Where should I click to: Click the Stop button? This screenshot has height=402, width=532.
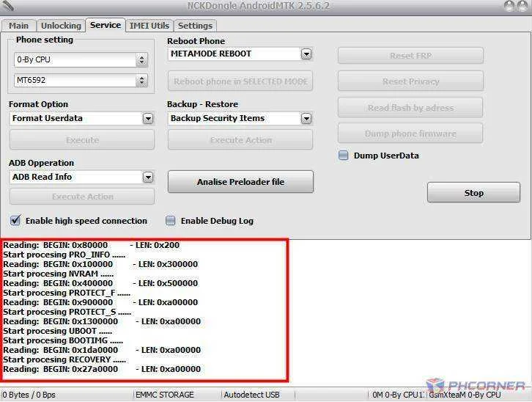(473, 192)
